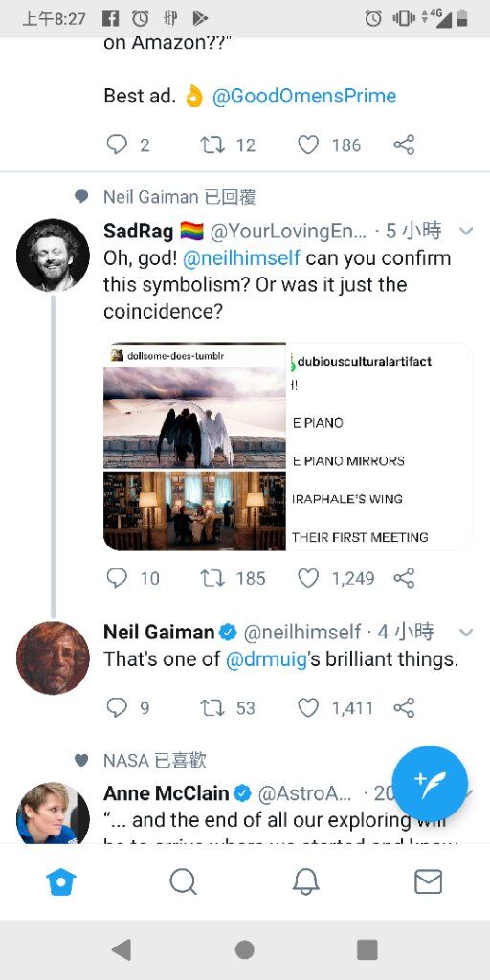Open the dropdown arrow on Neil Gaiman's tweet

tap(466, 633)
